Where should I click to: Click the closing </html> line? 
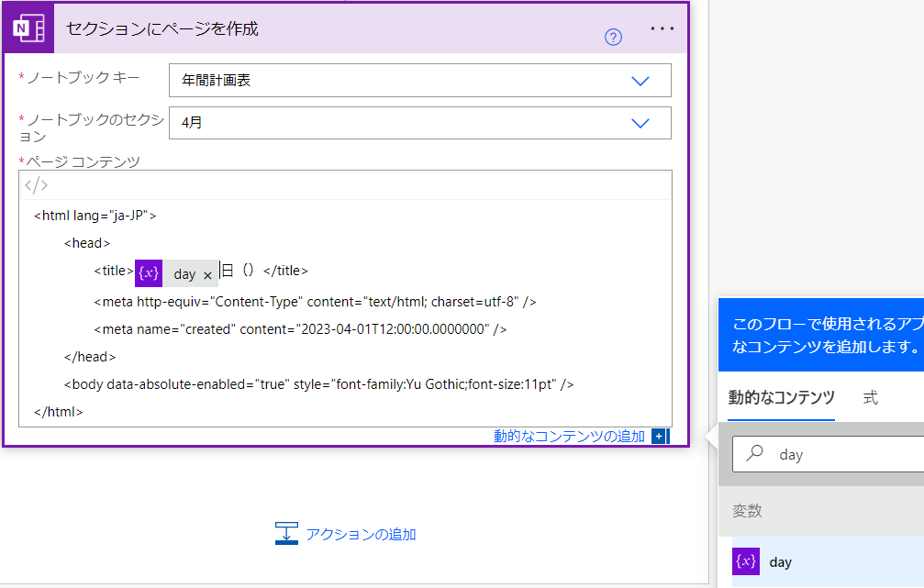(x=59, y=412)
